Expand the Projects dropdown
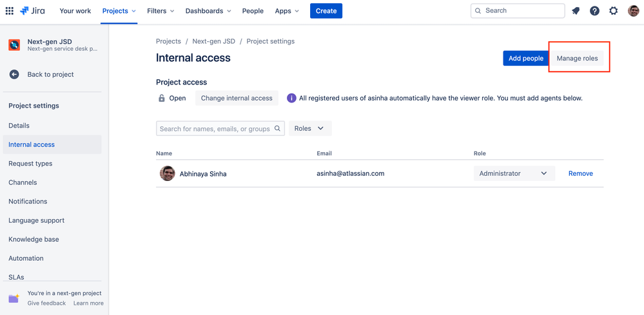The height and width of the screenshot is (315, 644). pyautogui.click(x=119, y=11)
